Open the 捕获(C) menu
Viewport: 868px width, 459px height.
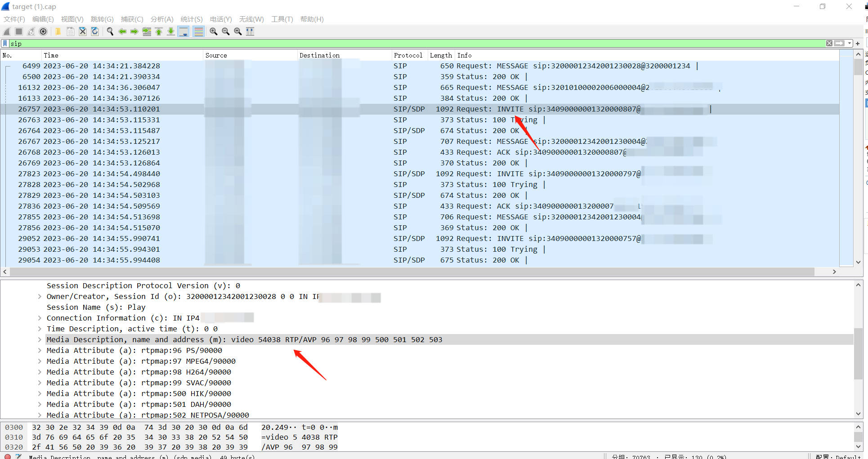(x=132, y=19)
